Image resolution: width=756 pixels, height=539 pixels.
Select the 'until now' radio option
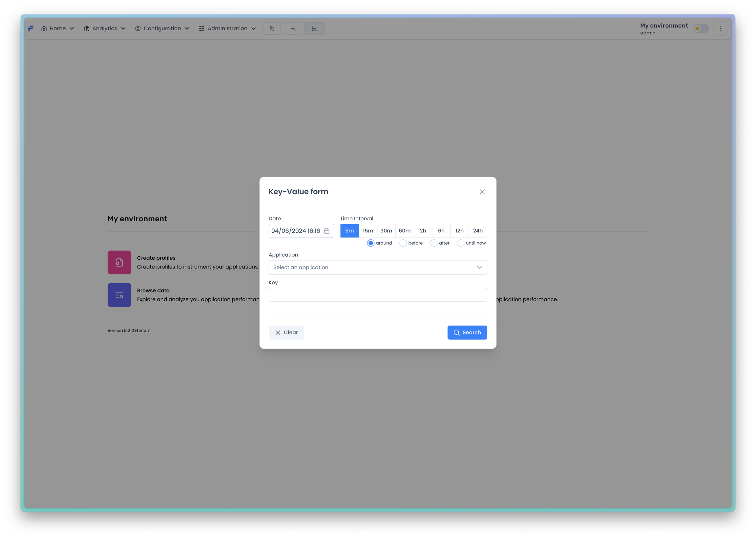tap(460, 243)
